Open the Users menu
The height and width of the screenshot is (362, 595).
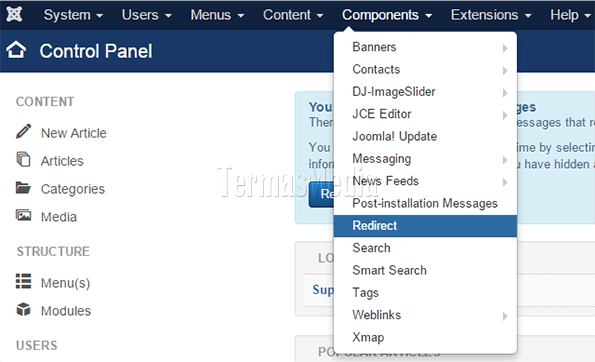pyautogui.click(x=146, y=15)
